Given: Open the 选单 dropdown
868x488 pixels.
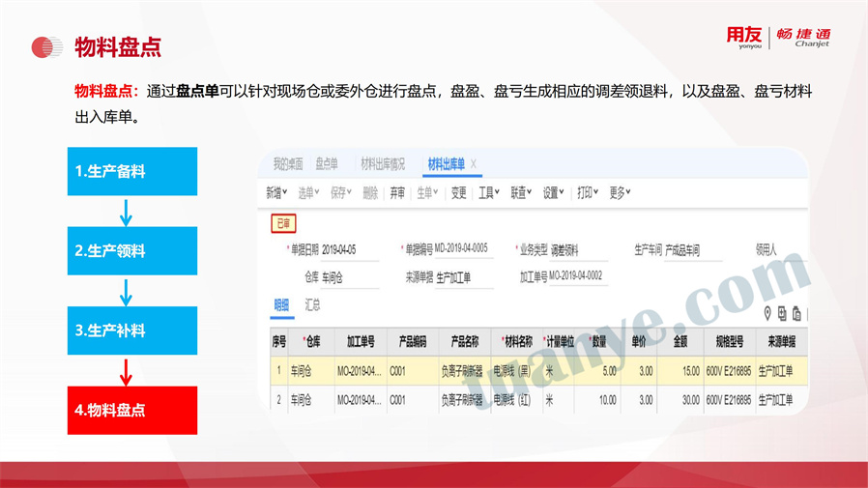Looking at the screenshot, I should pyautogui.click(x=308, y=192).
